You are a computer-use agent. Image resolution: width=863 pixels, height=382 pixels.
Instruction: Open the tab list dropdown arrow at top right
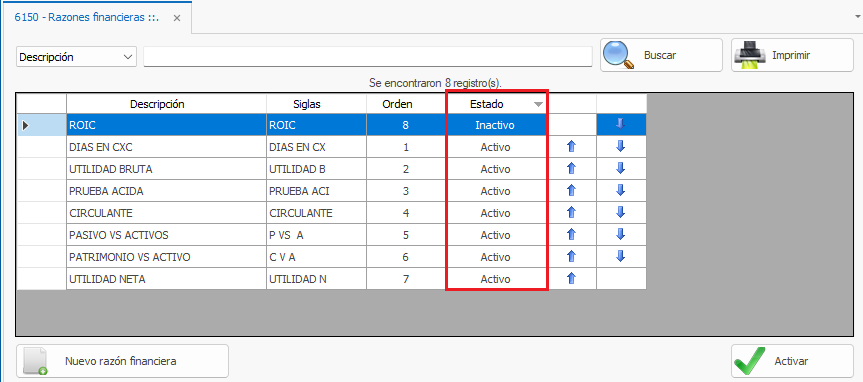coord(858,17)
